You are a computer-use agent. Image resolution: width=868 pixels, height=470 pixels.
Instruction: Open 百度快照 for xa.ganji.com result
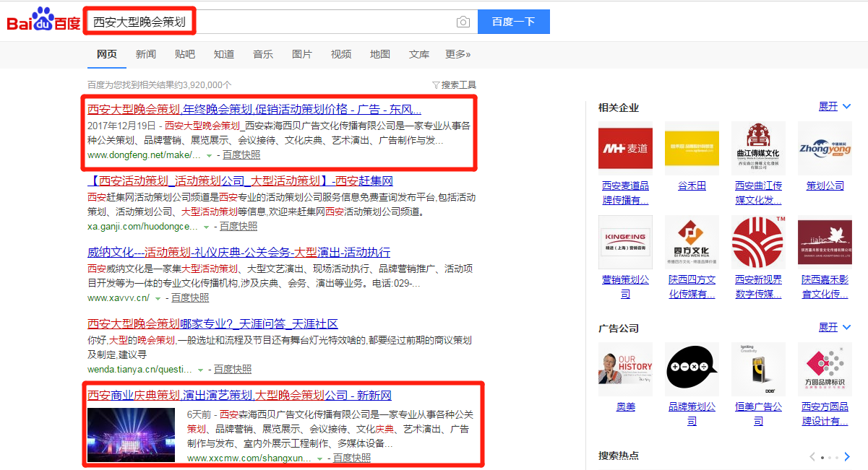[239, 226]
